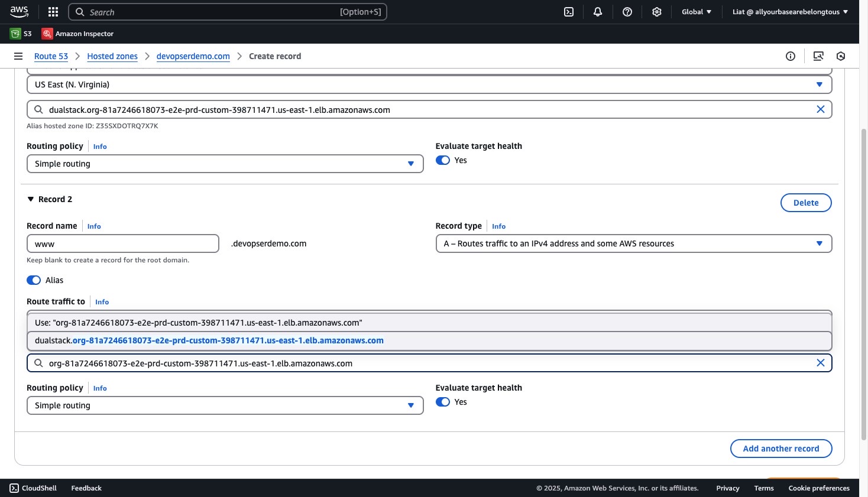Toggle the Alias switch for Record 2

34,280
